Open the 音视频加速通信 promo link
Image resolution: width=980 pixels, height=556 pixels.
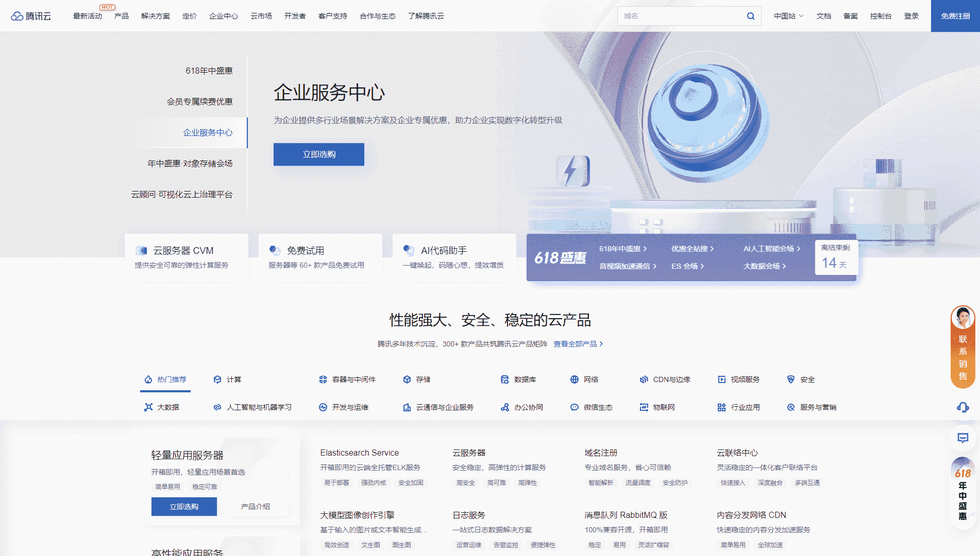[x=628, y=266]
